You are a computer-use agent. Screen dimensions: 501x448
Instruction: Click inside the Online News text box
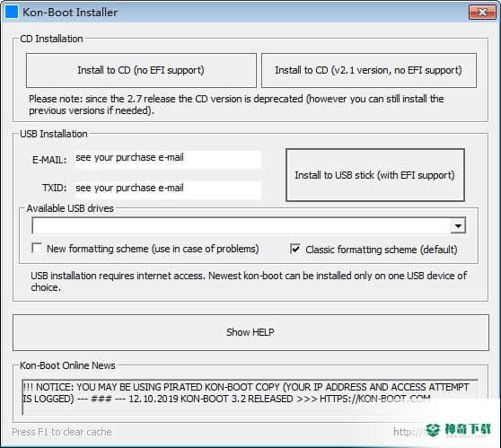[250, 397]
